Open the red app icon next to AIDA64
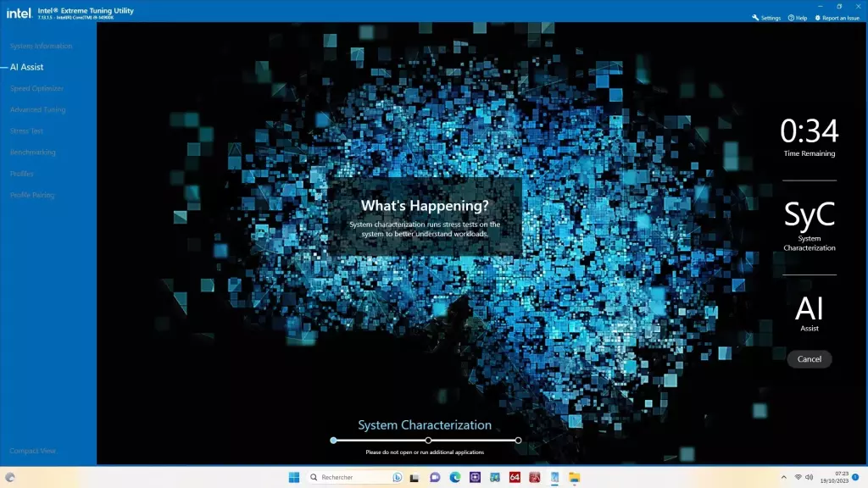The width and height of the screenshot is (868, 488). click(535, 477)
